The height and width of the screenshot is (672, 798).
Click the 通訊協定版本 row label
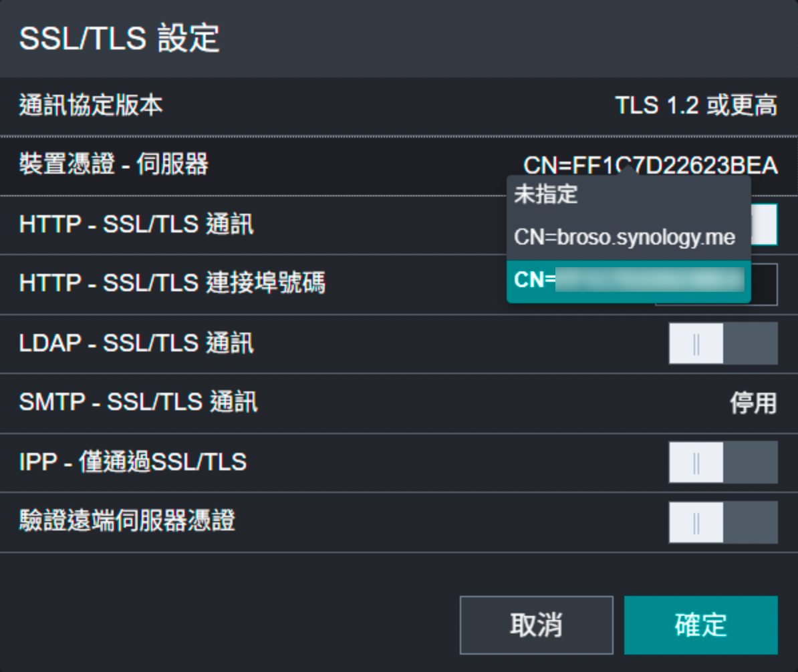[91, 106]
